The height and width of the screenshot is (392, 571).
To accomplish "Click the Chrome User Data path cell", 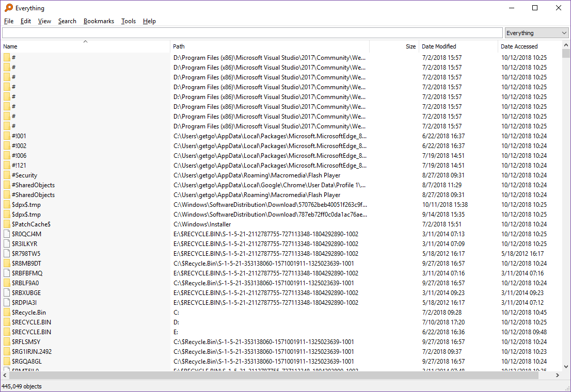I will click(x=269, y=185).
